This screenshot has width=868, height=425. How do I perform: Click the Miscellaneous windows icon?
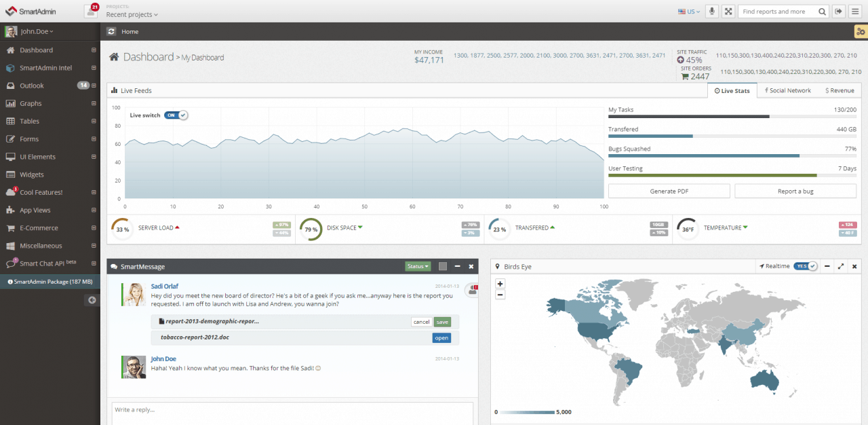click(x=10, y=246)
